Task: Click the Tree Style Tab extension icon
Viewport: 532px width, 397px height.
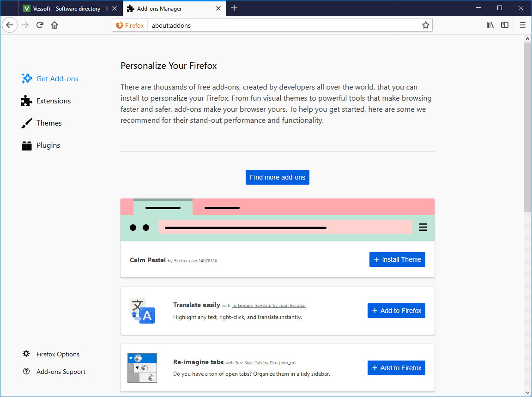Action: tap(142, 368)
